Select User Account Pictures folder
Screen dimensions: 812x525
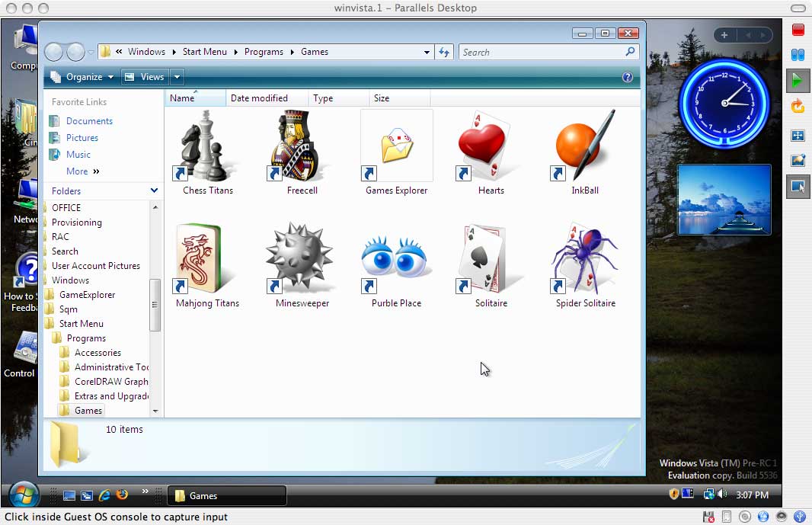[x=96, y=266]
